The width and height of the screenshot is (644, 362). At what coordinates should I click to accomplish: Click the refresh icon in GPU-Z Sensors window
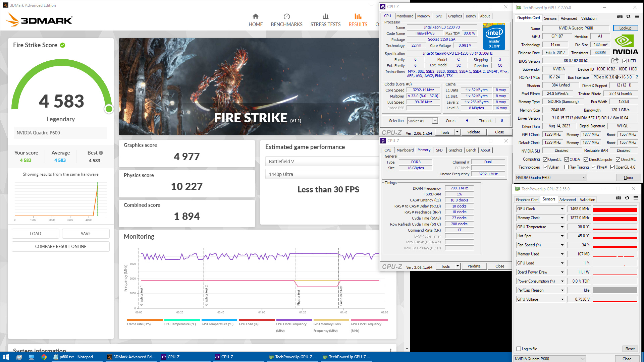pos(627,198)
